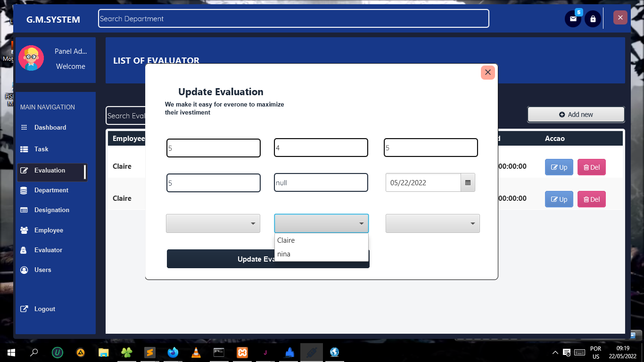Image resolution: width=644 pixels, height=362 pixels.
Task: Click the 05/22/2022 date field
Action: click(423, 183)
